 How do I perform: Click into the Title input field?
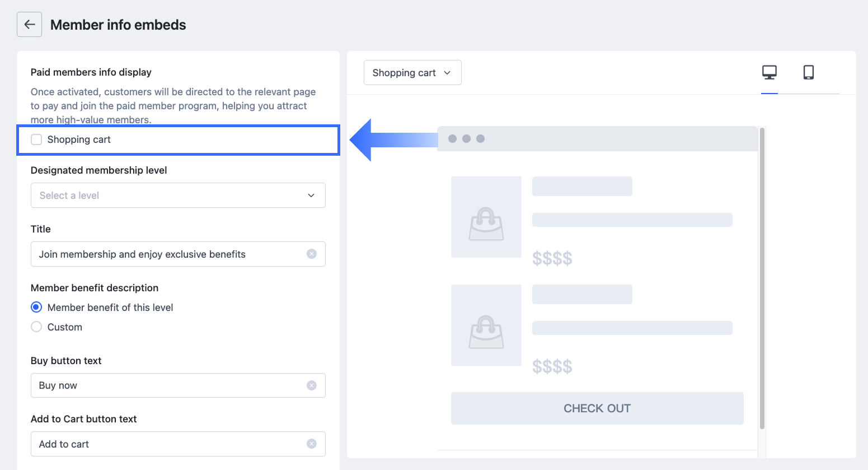168,254
